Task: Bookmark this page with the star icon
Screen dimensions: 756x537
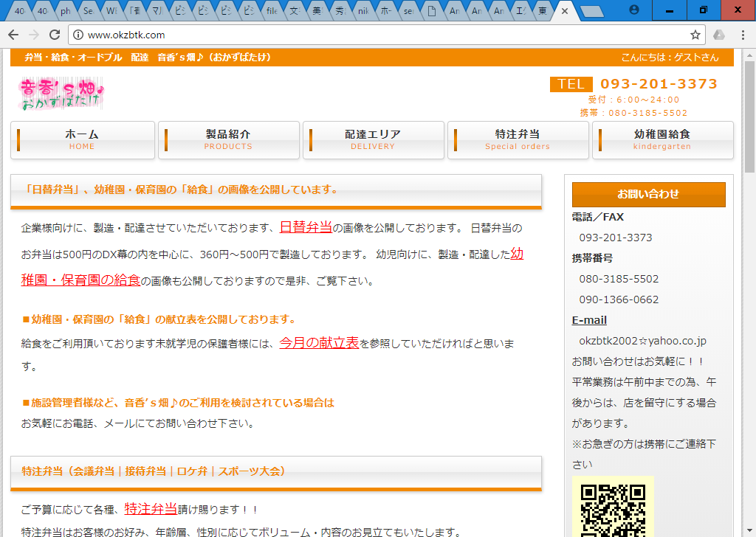Action: [x=695, y=35]
